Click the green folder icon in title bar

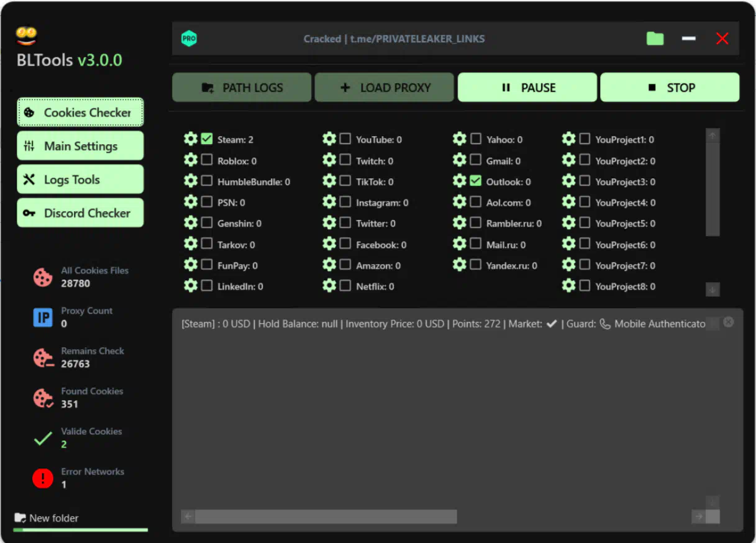(x=655, y=39)
